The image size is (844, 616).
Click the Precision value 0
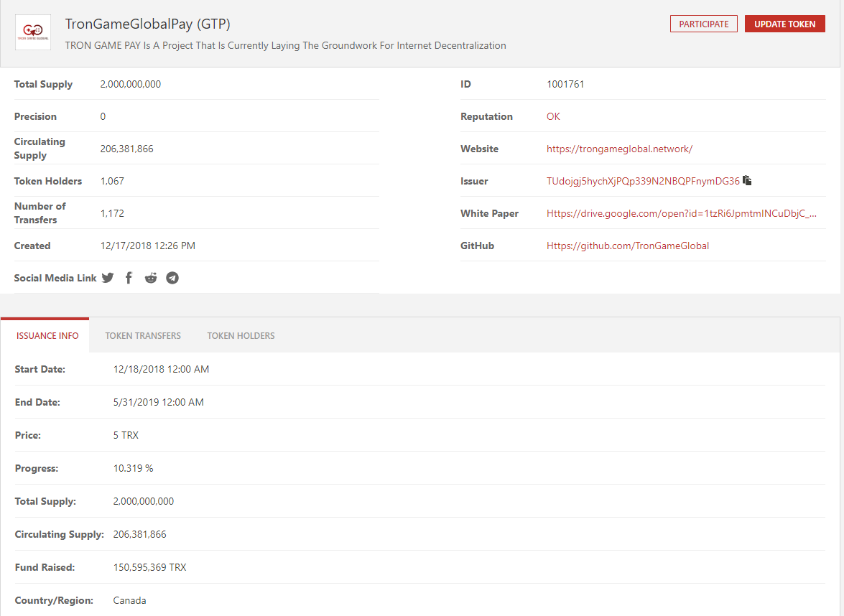103,117
